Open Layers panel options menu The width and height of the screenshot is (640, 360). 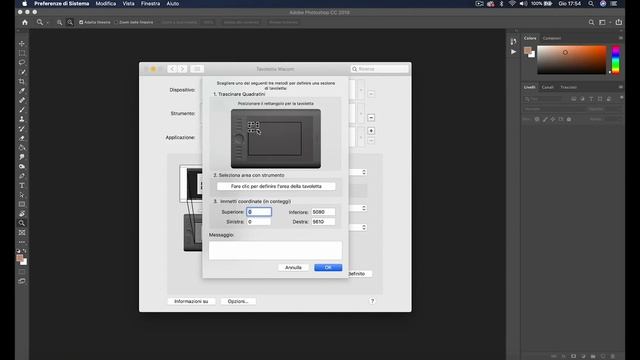(x=620, y=87)
